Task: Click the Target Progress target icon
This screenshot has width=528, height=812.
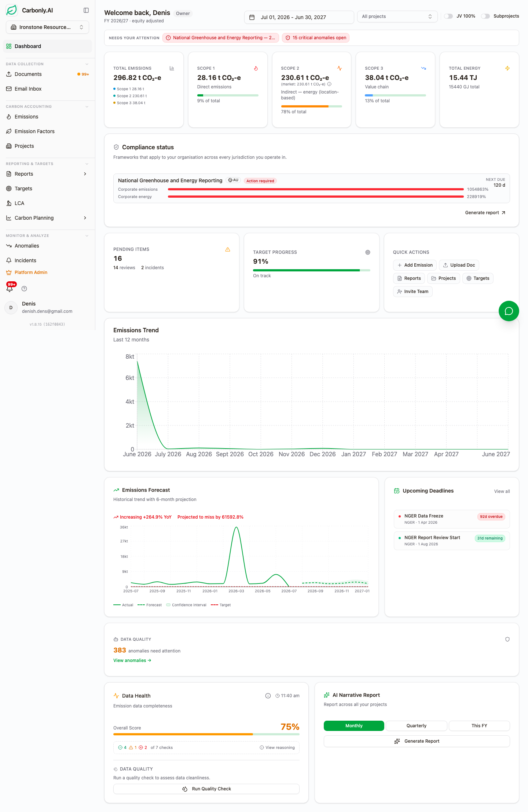Action: (368, 252)
